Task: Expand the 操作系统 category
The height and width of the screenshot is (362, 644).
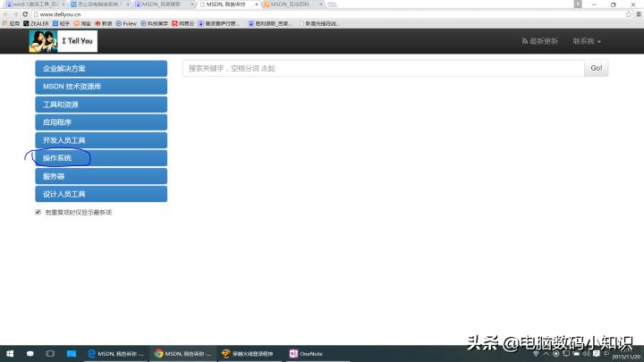Action: point(101,158)
